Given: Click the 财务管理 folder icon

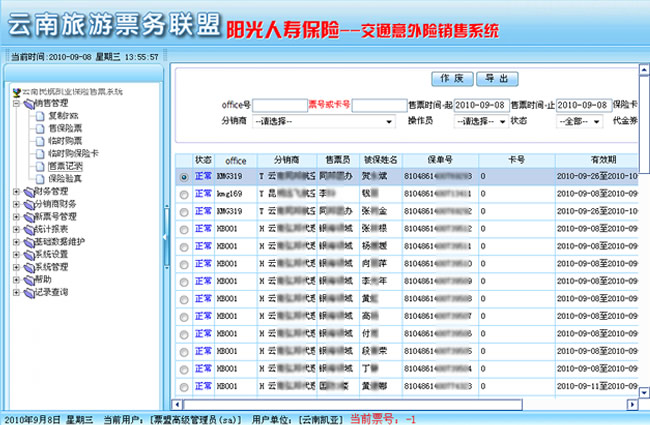Looking at the screenshot, I should click(x=29, y=192).
